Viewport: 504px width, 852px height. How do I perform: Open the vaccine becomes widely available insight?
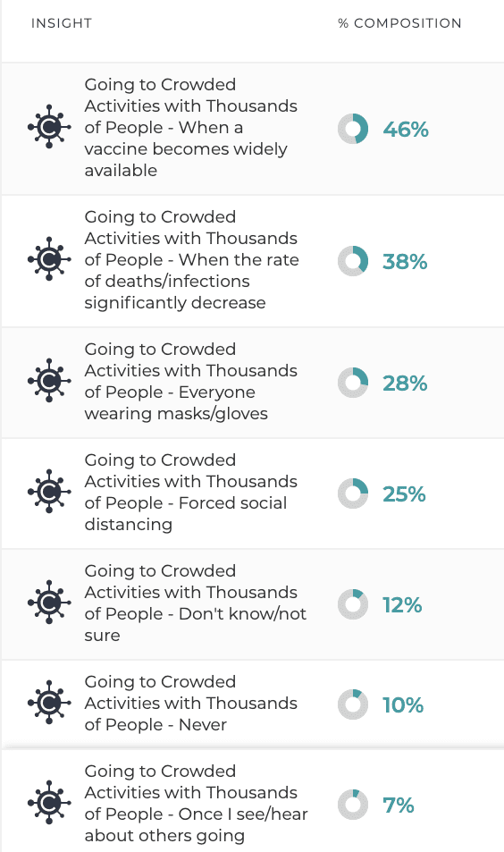(191, 127)
